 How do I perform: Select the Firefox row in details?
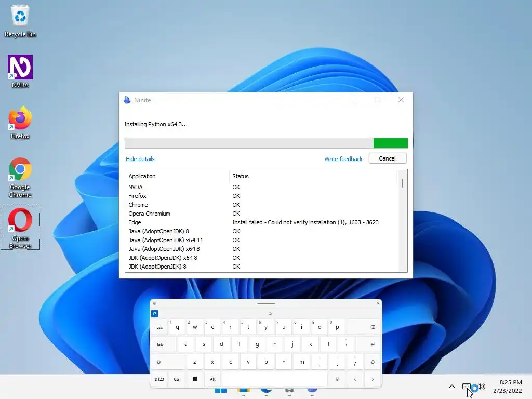(261, 196)
